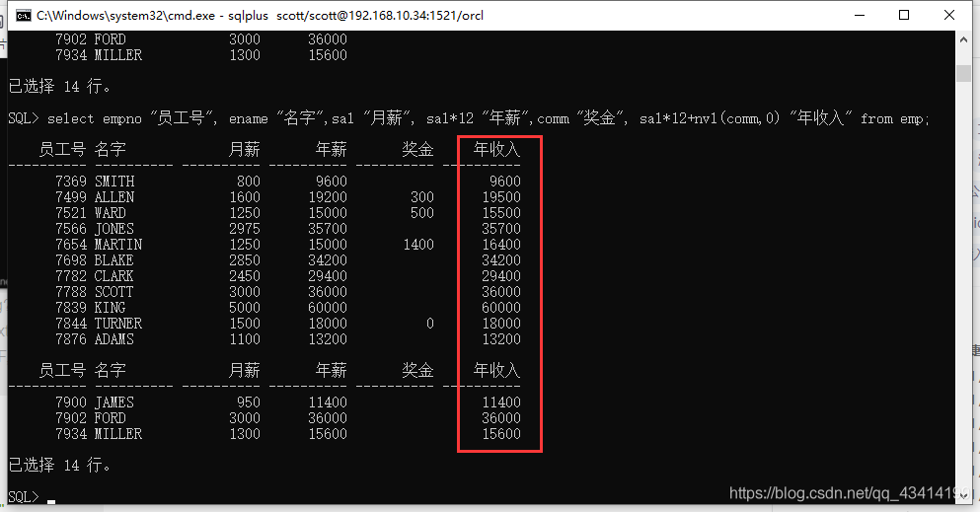Click ALLEN's annual income 19500
The width and height of the screenshot is (980, 512).
coord(501,196)
